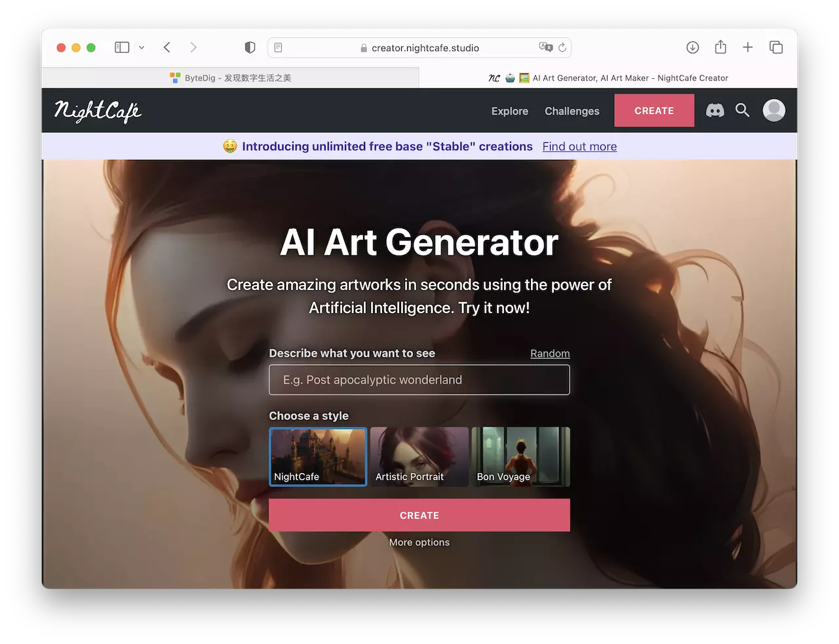The height and width of the screenshot is (644, 839).
Task: Expand More options
Action: coord(419,542)
